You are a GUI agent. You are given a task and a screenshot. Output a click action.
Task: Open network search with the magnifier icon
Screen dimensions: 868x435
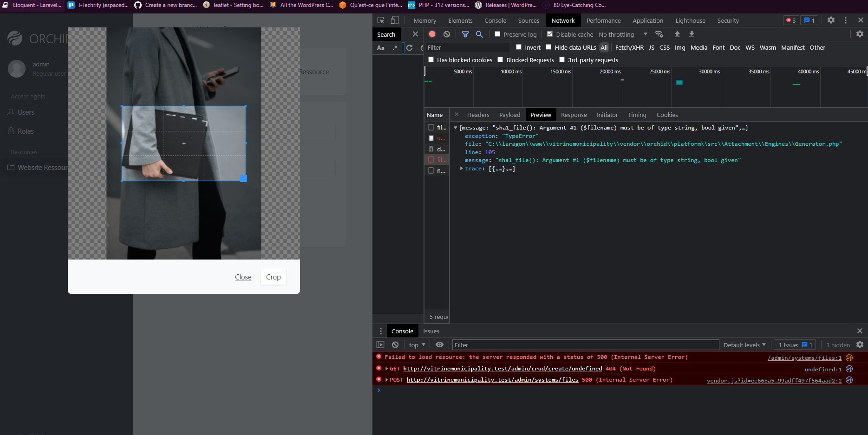(480, 34)
